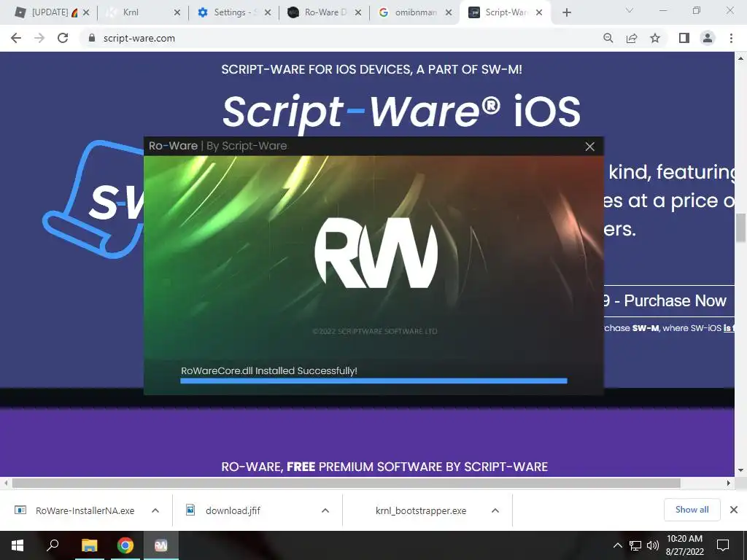The height and width of the screenshot is (560, 747).
Task: Click the horizontal scroll-right arrow
Action: coord(729,483)
